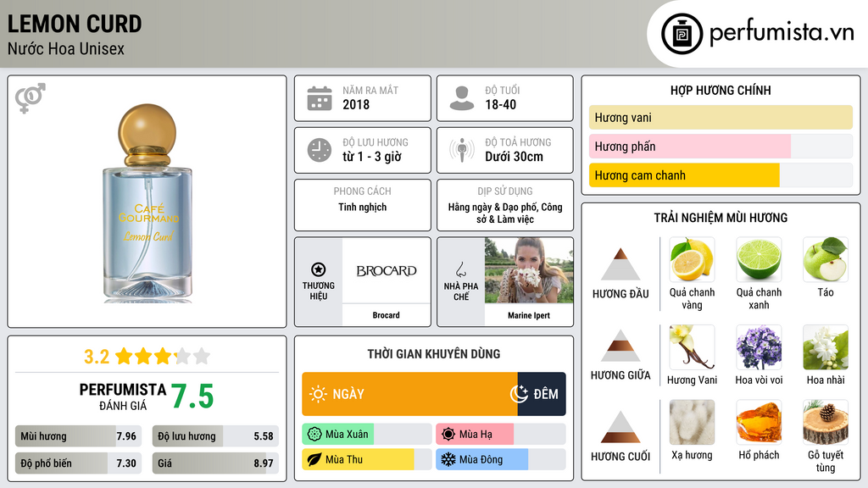868x488 pixels.
Task: Click the 'Dưới 30cm' value
Action: pos(514,157)
